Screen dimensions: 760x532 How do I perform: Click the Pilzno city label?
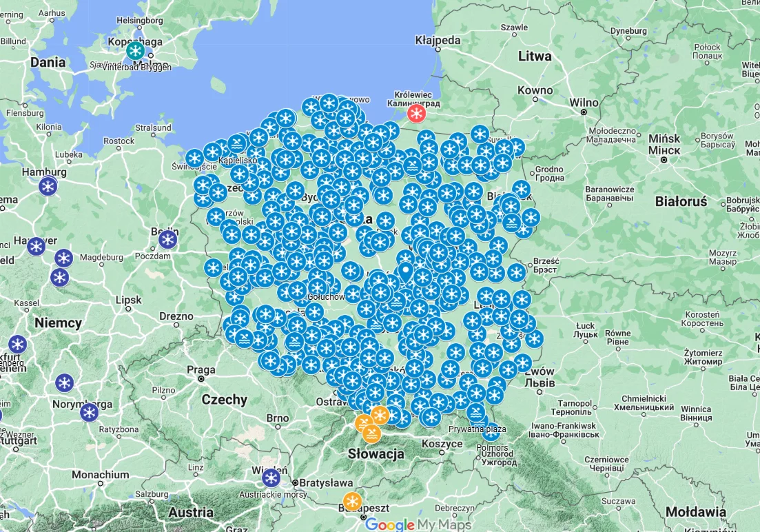(x=163, y=390)
